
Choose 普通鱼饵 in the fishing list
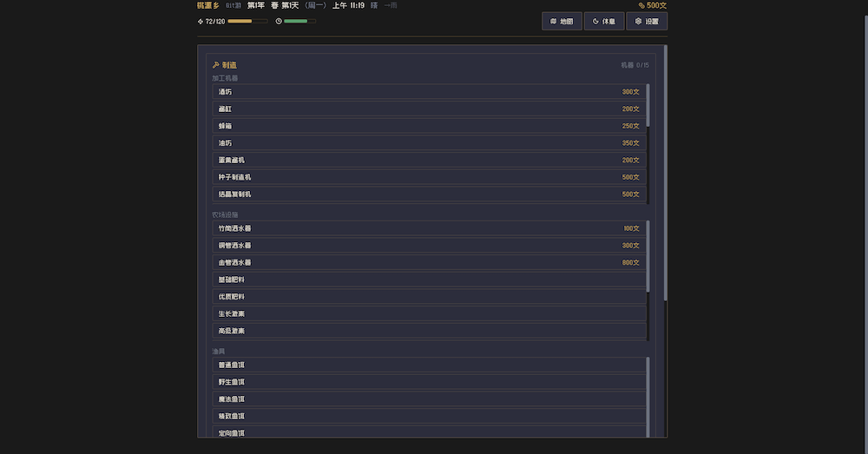429,365
